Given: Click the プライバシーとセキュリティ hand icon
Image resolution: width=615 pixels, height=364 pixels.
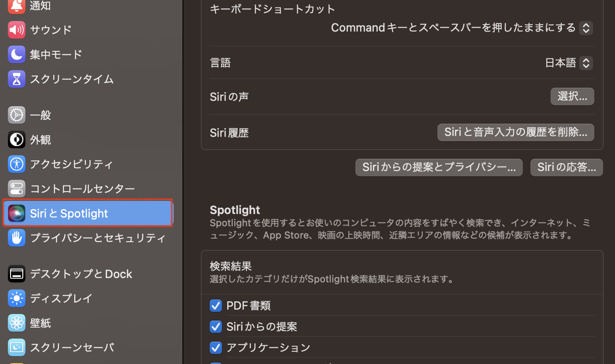Looking at the screenshot, I should [17, 238].
